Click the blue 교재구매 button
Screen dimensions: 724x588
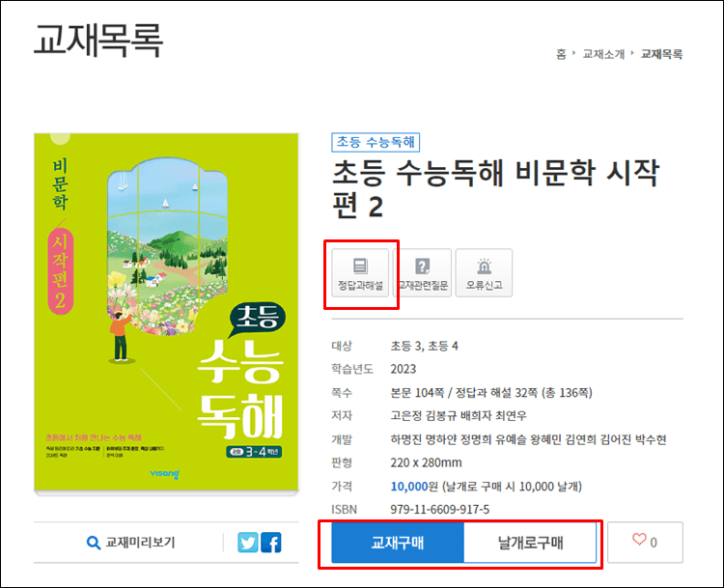[398, 543]
